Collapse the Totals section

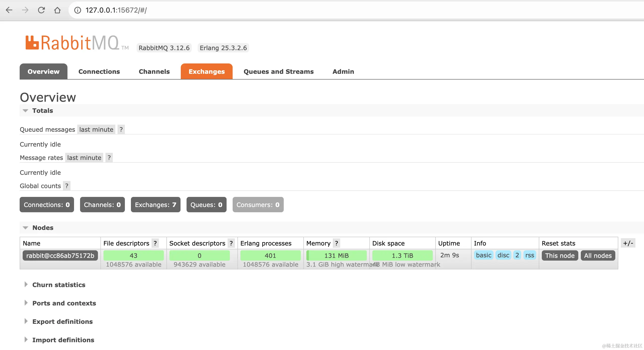(x=42, y=111)
